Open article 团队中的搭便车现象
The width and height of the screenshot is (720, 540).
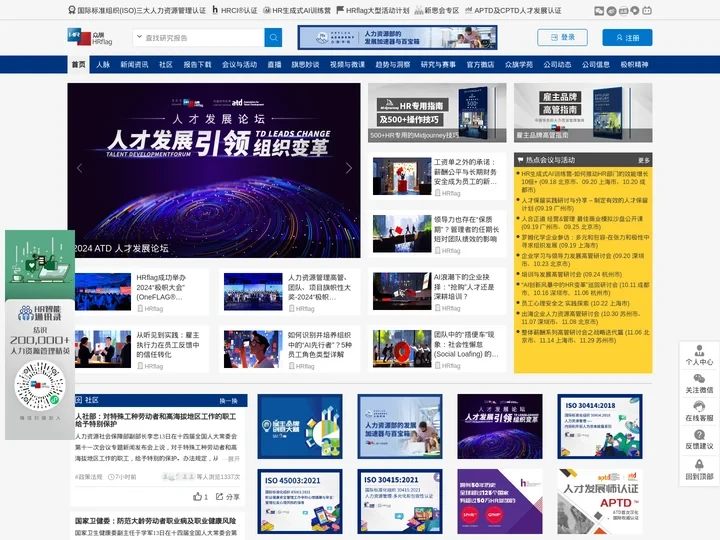tap(437, 349)
